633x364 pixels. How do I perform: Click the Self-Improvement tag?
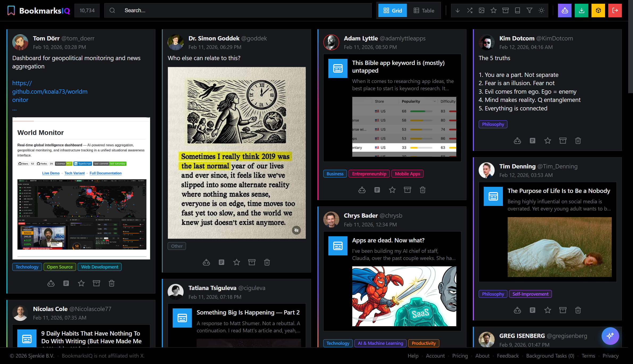(x=530, y=294)
